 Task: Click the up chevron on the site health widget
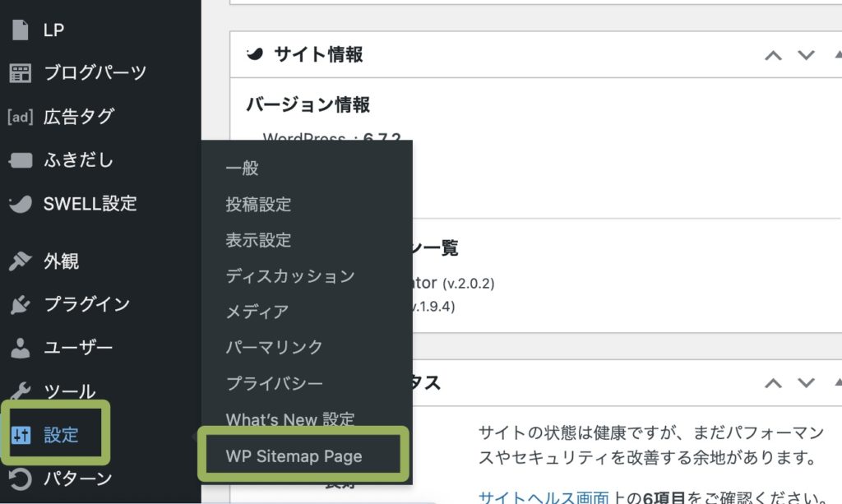772,381
